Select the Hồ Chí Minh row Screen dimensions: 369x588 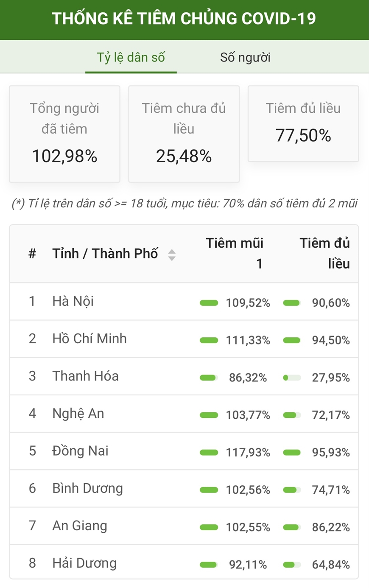pos(184,339)
